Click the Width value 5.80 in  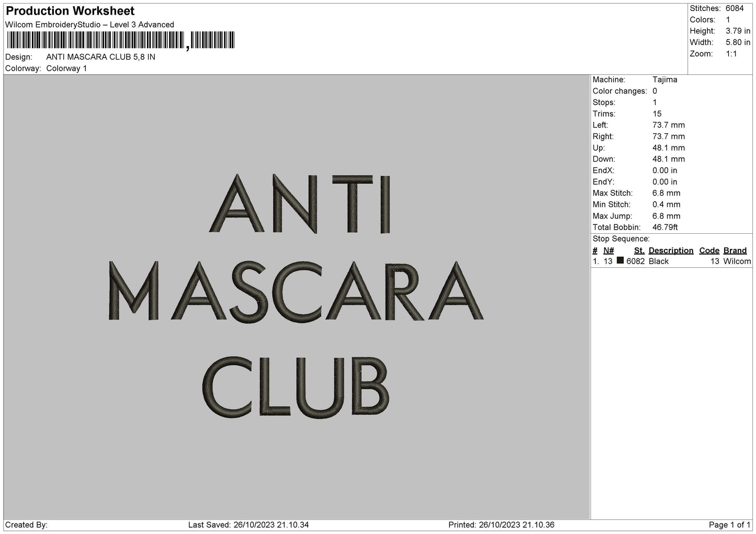pyautogui.click(x=738, y=42)
